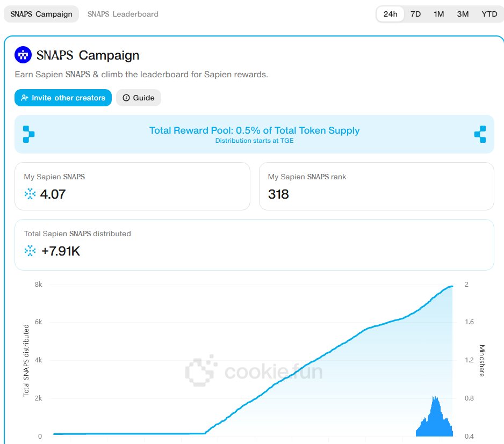
Task: Click the end point of SNAPS line
Action: (x=452, y=286)
